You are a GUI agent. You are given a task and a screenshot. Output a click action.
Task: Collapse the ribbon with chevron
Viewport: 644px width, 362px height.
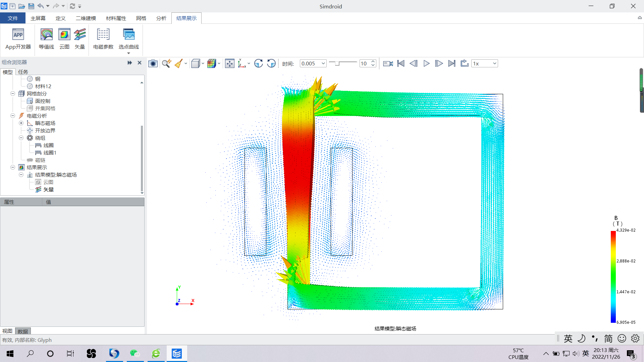640,18
